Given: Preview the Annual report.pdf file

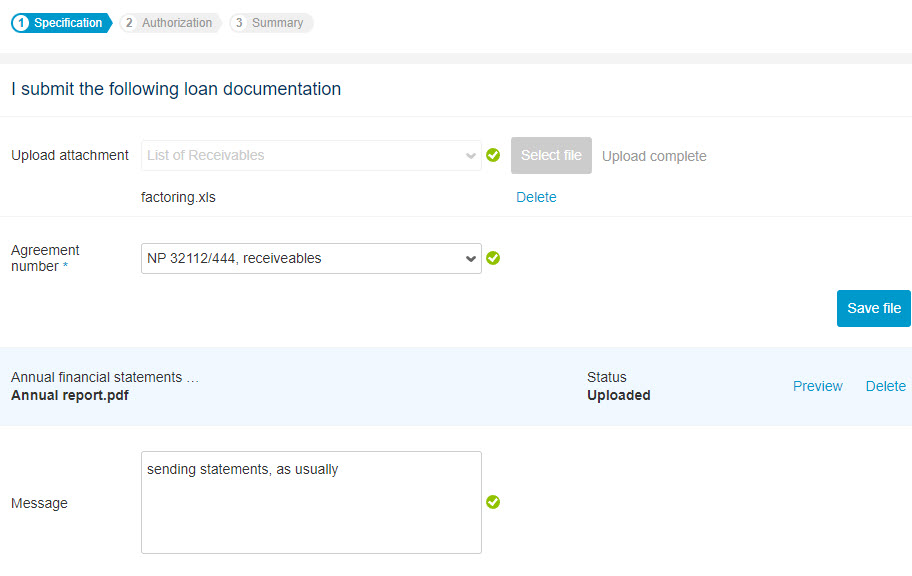Looking at the screenshot, I should pos(817,386).
